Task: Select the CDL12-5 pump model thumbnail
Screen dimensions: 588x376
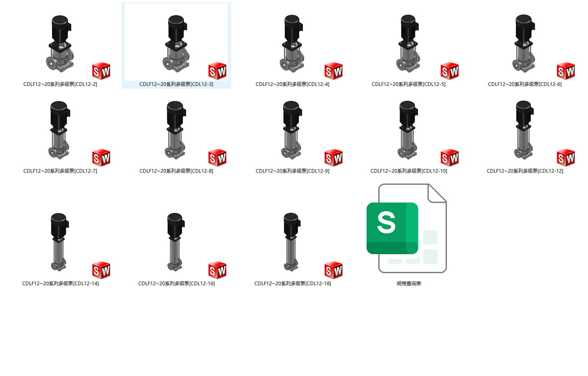Action: [x=409, y=44]
